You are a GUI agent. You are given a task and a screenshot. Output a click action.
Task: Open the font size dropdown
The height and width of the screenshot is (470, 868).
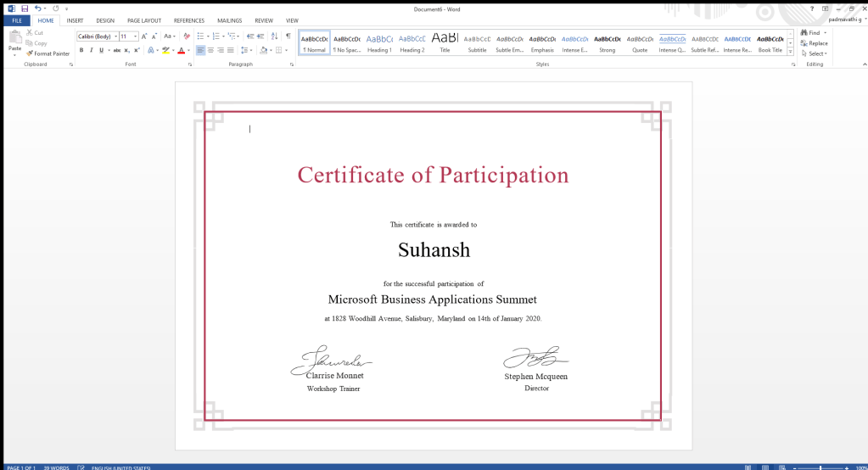tap(136, 36)
